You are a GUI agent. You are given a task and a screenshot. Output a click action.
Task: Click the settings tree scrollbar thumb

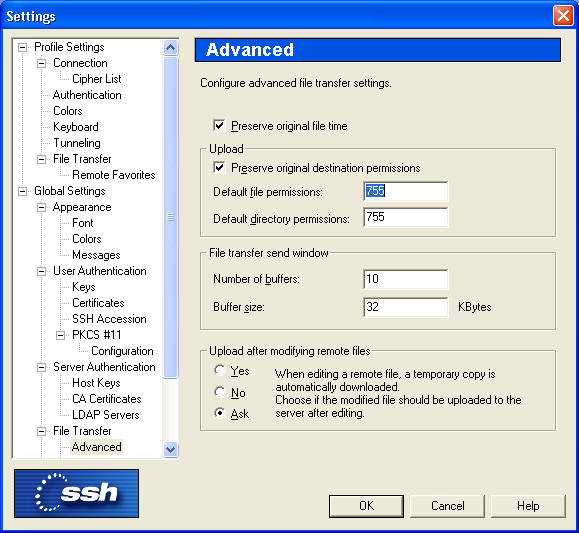coord(170,217)
